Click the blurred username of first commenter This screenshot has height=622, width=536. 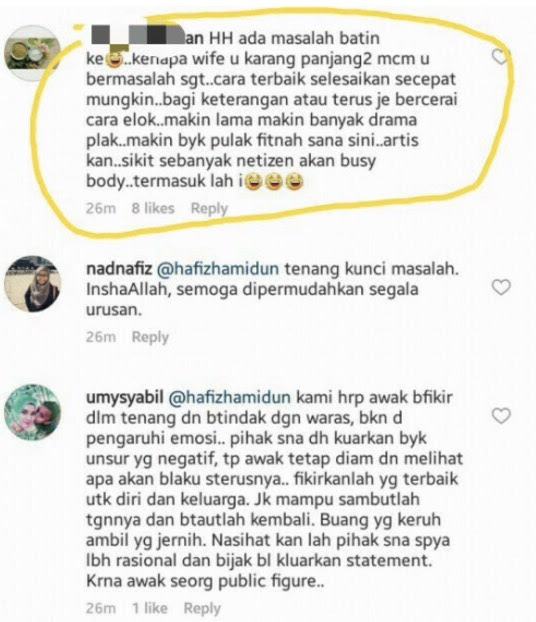click(x=147, y=36)
